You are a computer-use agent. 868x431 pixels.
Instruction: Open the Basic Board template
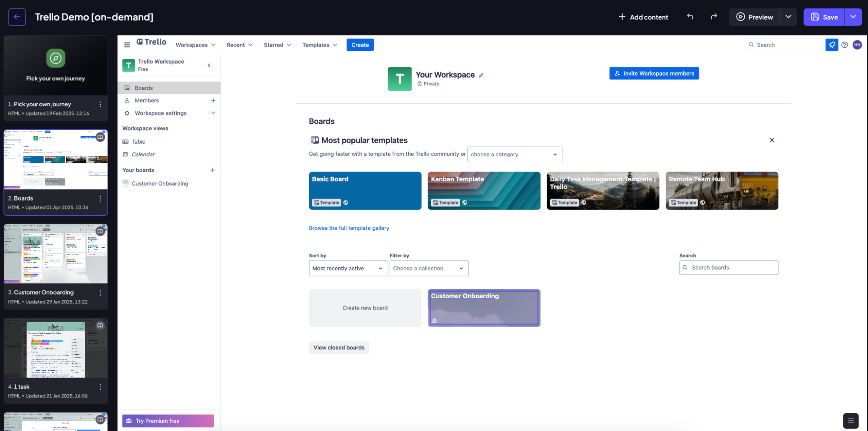click(x=365, y=191)
